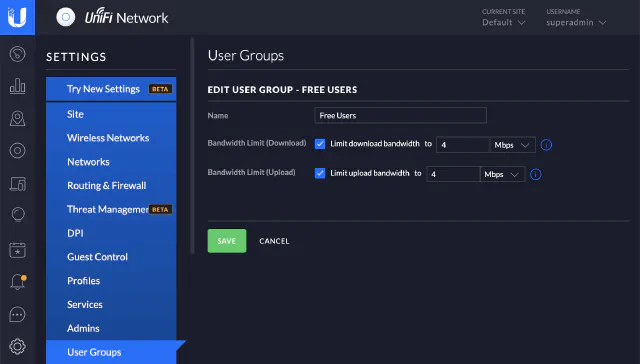Open Profiles settings section
The width and height of the screenshot is (640, 364).
click(x=111, y=281)
